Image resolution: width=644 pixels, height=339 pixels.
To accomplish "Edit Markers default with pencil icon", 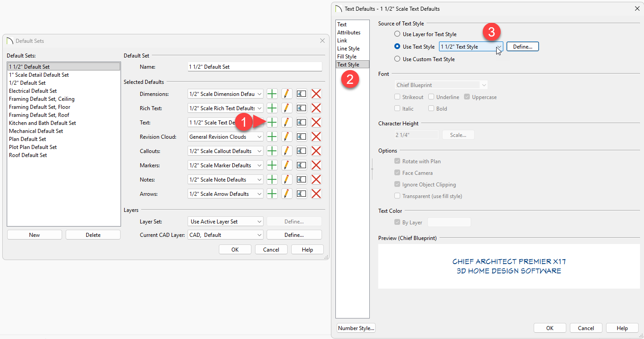I will pyautogui.click(x=287, y=165).
